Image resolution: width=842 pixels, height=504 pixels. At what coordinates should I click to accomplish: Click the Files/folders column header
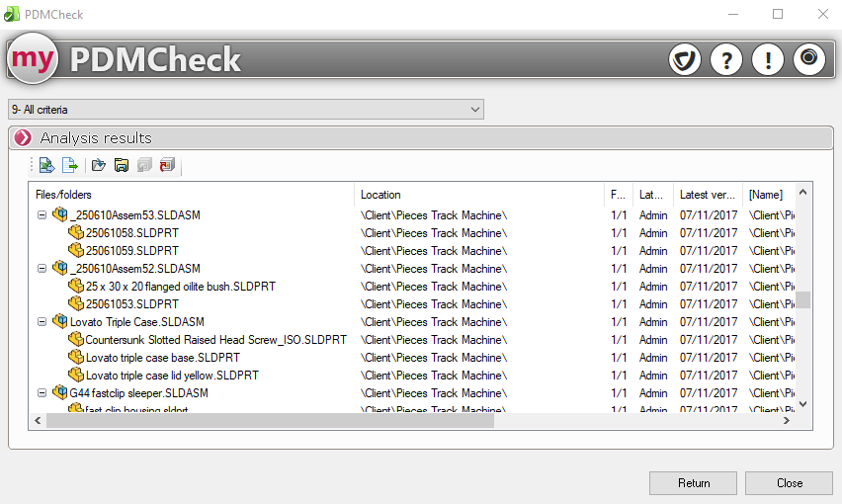pyautogui.click(x=193, y=195)
